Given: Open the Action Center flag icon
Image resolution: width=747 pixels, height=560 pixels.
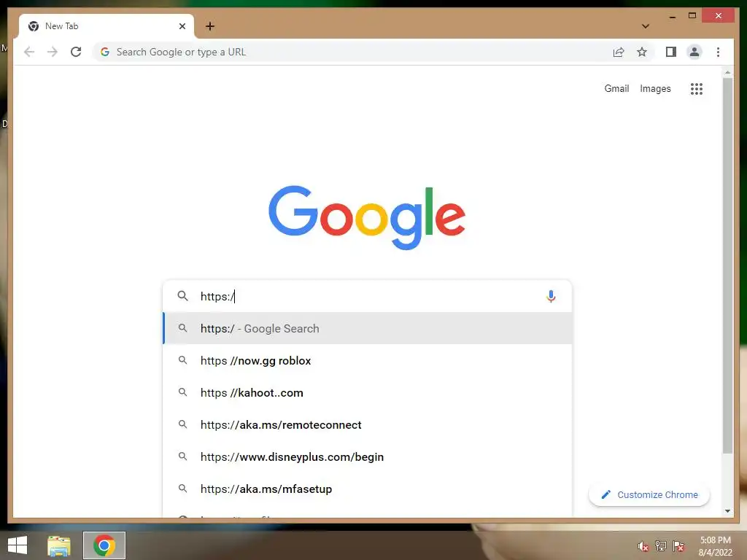Looking at the screenshot, I should click(x=678, y=546).
